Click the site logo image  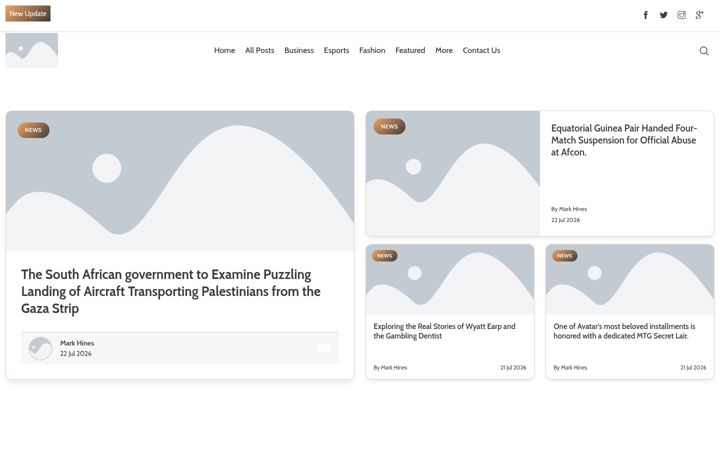tap(32, 51)
